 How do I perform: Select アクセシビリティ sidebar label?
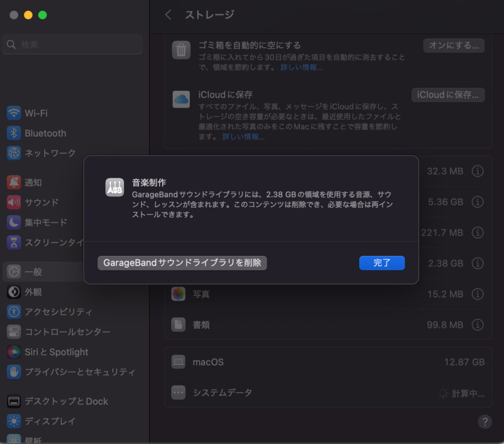pos(59,312)
